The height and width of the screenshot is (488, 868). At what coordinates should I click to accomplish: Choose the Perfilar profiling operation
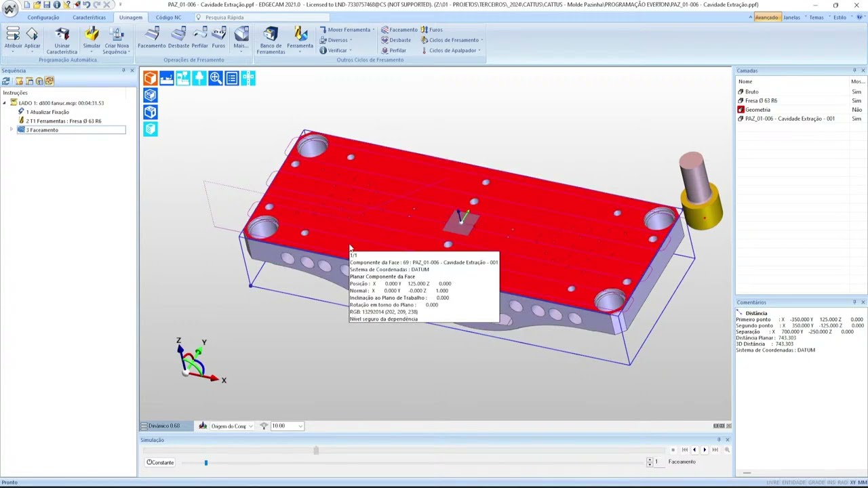coord(200,37)
